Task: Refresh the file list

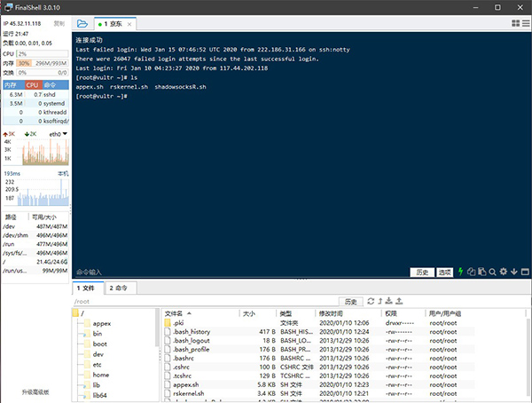Action: (x=371, y=302)
